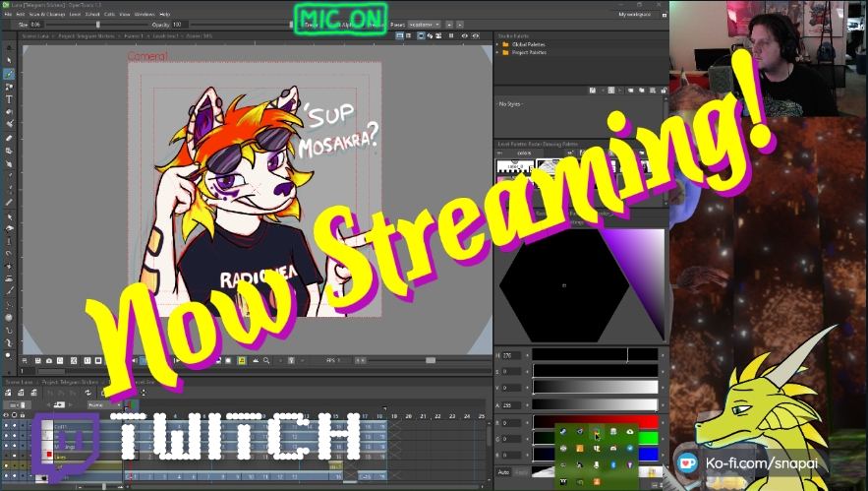Click the Auto button in style editor
Viewport: 868px width, 491px height.
point(503,472)
